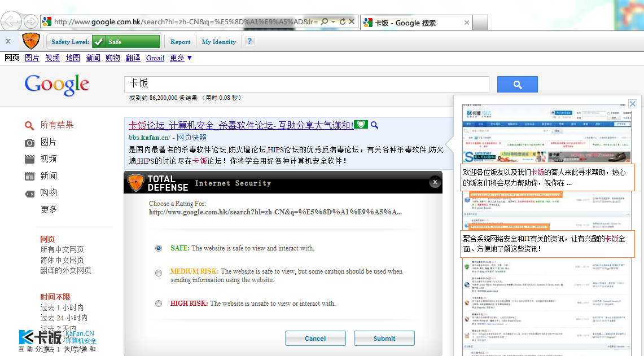This screenshot has height=356, width=644.
Task: Switch to the 卡饭 - Google 搜索 tab
Action: click(415, 23)
